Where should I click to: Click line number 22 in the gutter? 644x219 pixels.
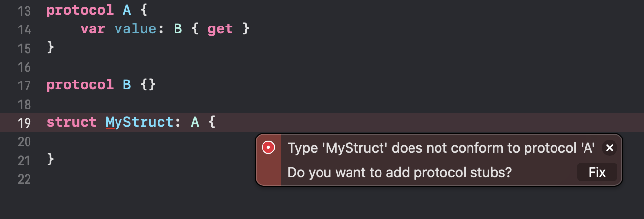coord(24,179)
